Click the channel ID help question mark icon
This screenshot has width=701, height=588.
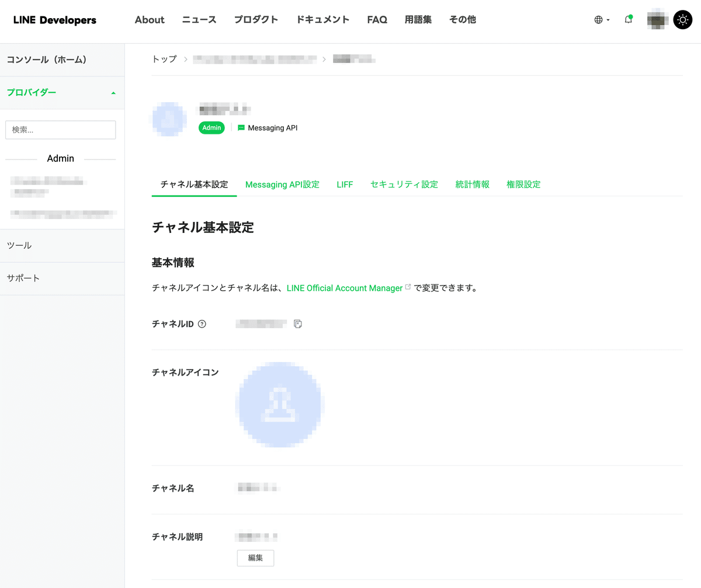(x=202, y=323)
